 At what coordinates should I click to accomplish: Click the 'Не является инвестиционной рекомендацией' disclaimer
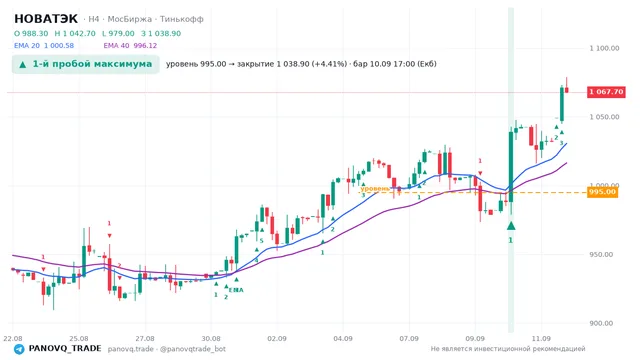click(508, 349)
